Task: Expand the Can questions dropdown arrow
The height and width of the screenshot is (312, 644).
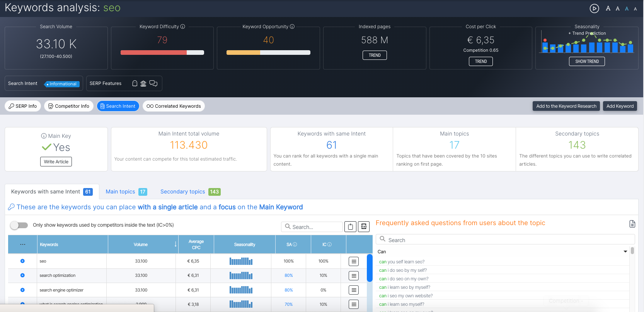Action: [625, 252]
